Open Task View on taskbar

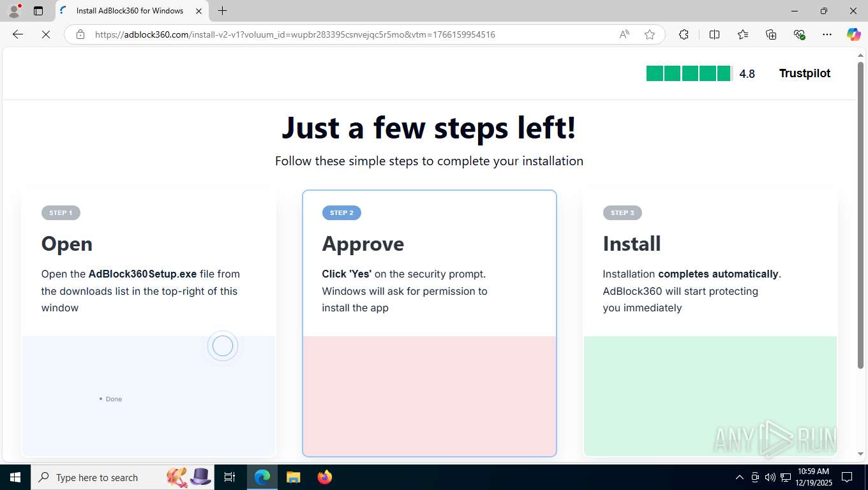pos(230,477)
